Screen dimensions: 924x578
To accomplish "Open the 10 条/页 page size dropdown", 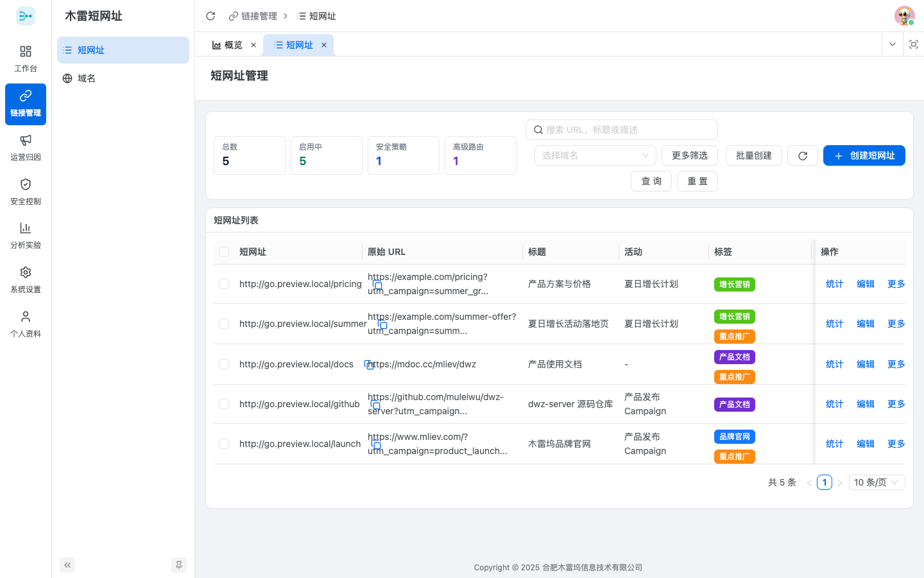I will [877, 482].
